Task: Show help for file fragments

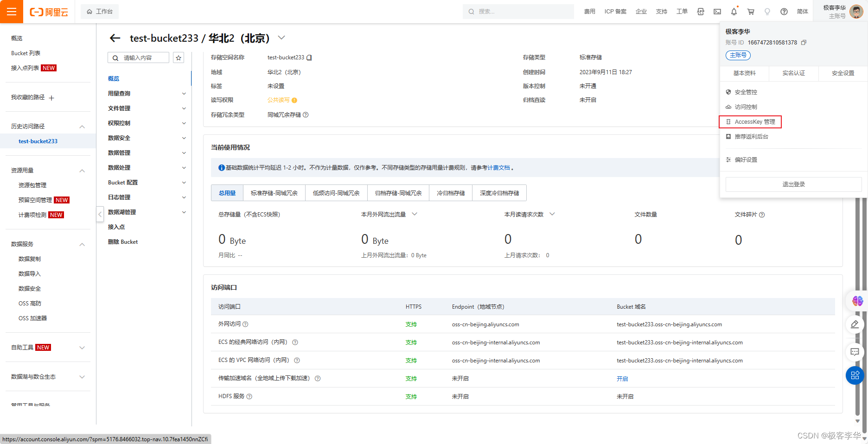Action: [762, 215]
